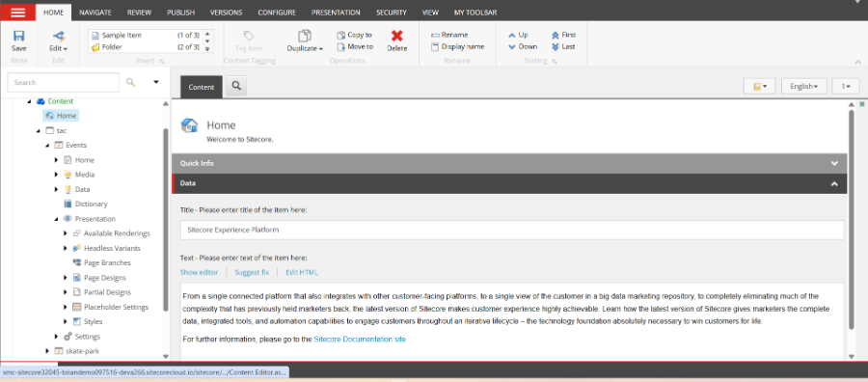868x382 pixels.
Task: Select the skate-park tree item
Action: click(76, 351)
